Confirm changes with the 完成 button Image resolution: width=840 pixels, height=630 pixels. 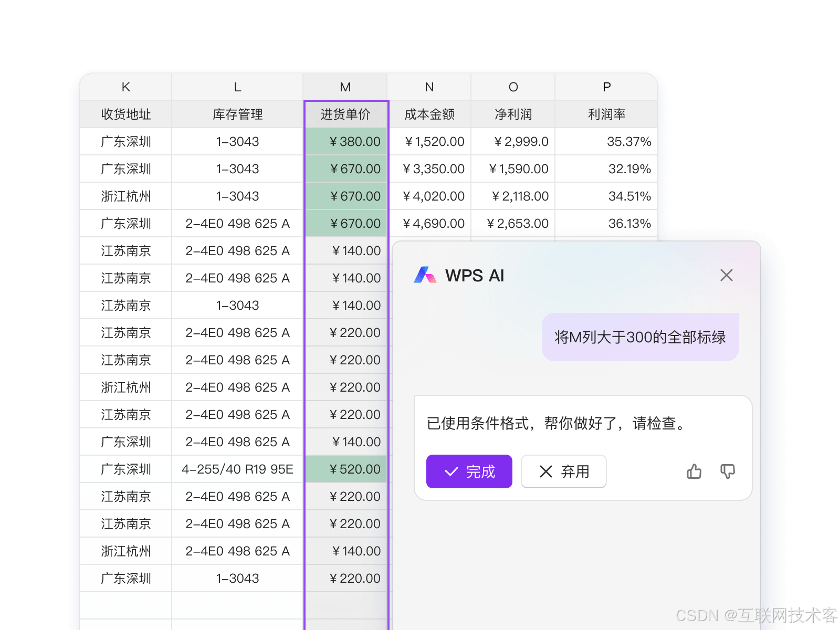pos(469,471)
